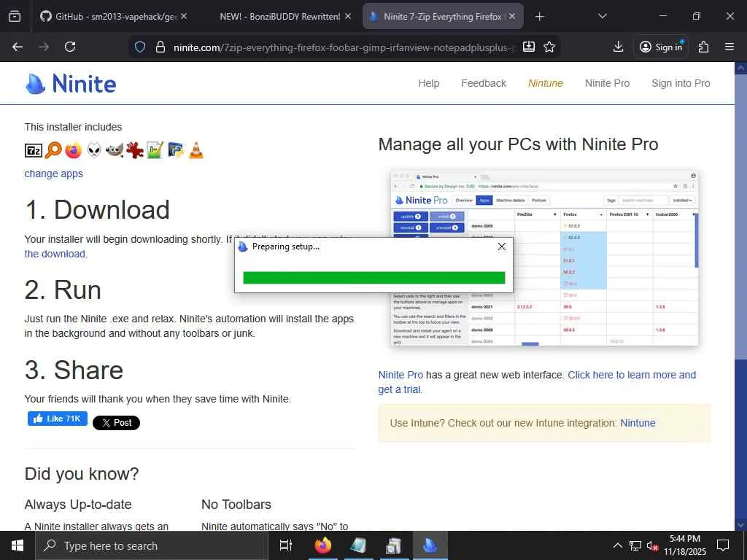Click the green setup progress bar

coord(374,278)
